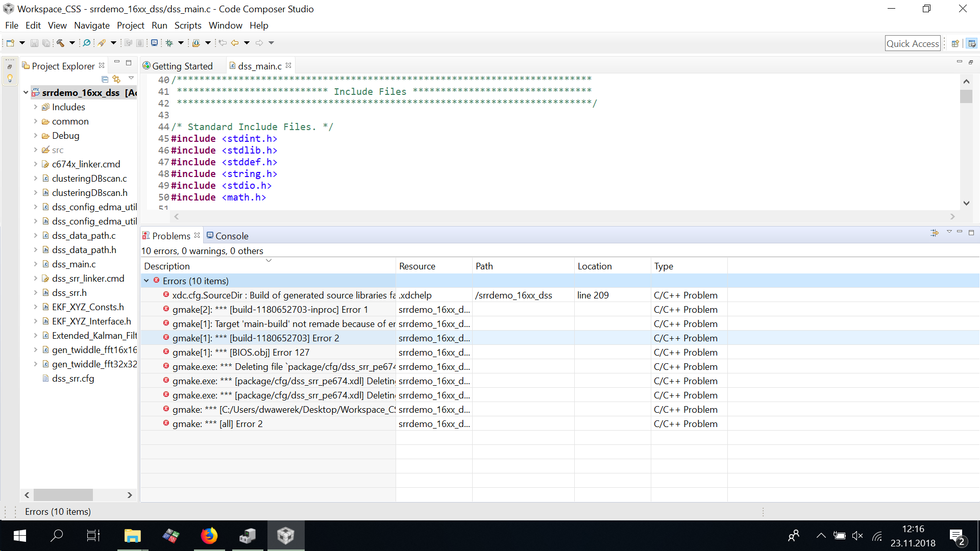Expand the Includes folder

click(x=35, y=107)
